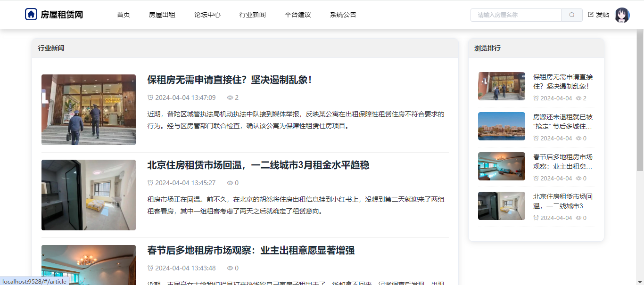
Task: Click the 发帖 edit icon
Action: tap(591, 15)
